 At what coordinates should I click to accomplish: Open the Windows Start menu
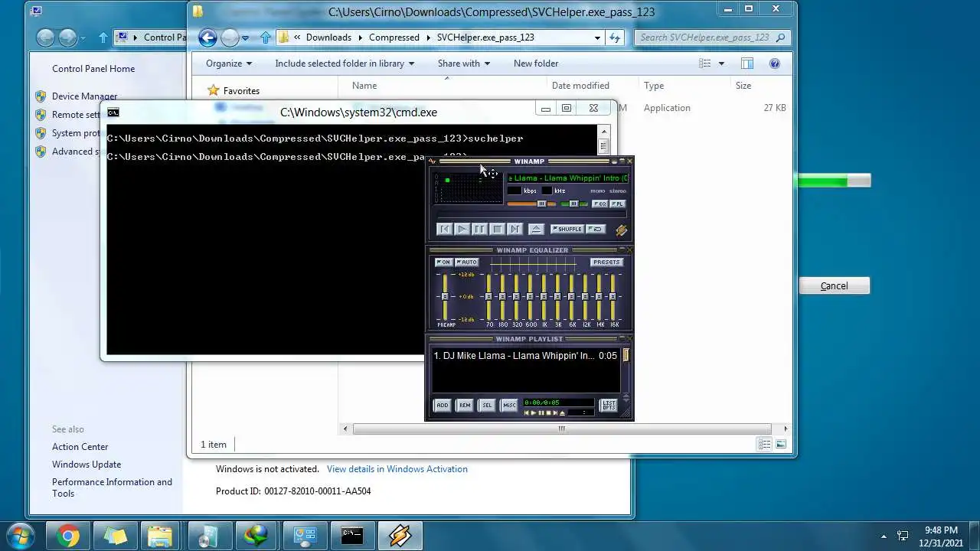(x=21, y=536)
